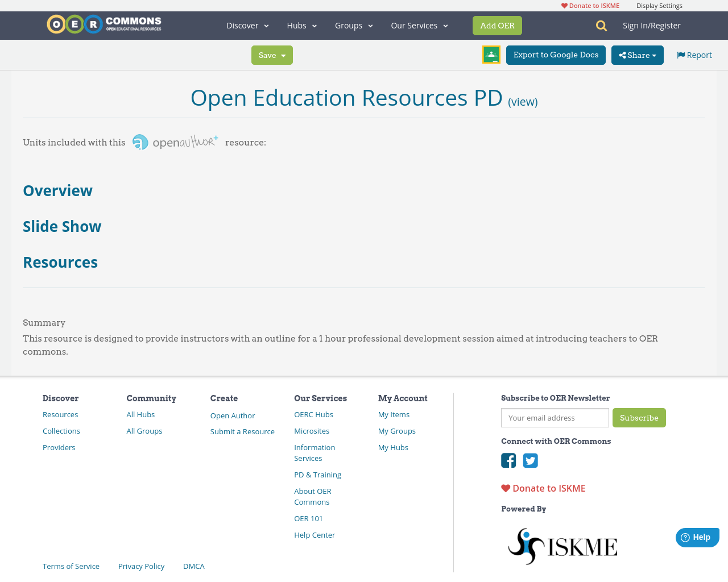
Task: Share to Google Classroom icon
Action: (x=491, y=53)
